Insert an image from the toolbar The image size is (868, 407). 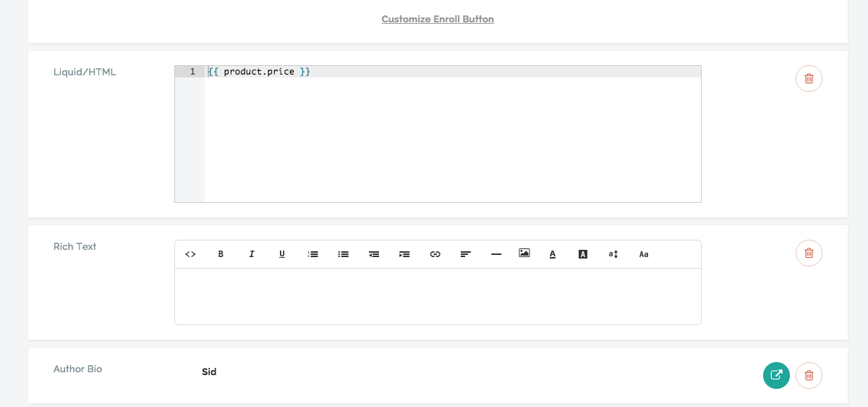(x=524, y=253)
